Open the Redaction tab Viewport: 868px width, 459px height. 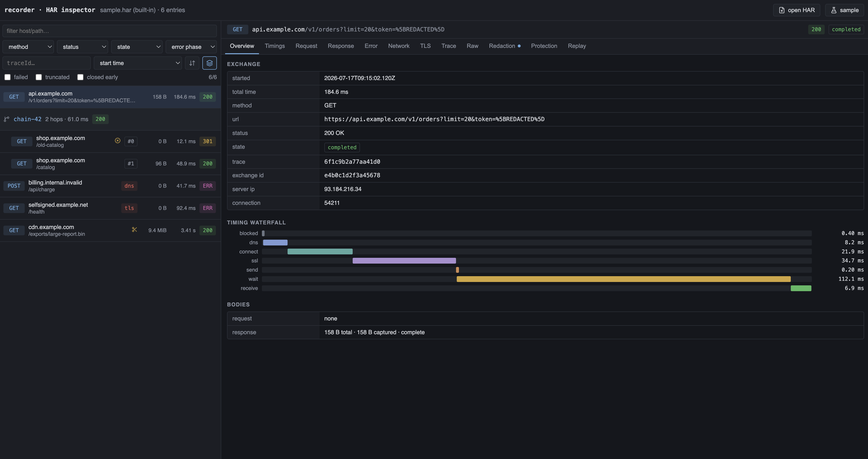[504, 46]
